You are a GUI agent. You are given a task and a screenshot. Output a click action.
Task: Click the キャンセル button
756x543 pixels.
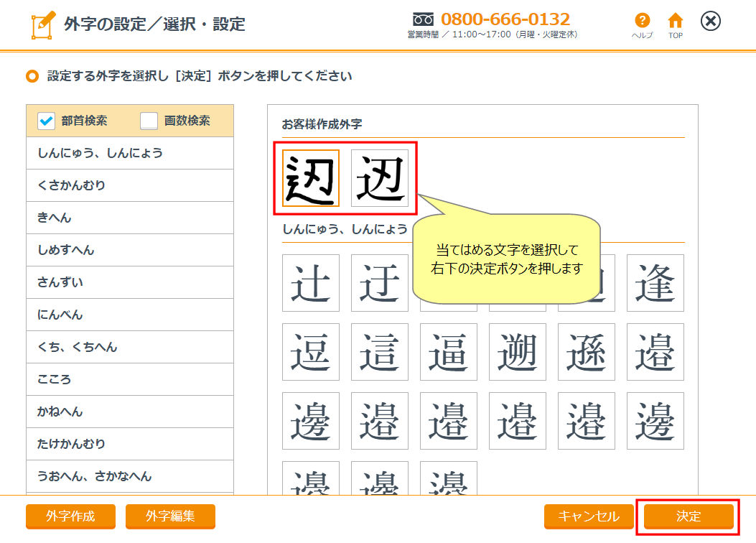point(589,516)
